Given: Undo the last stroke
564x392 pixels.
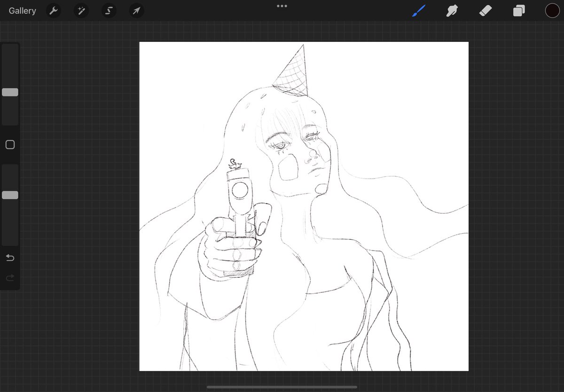Looking at the screenshot, I should [10, 258].
